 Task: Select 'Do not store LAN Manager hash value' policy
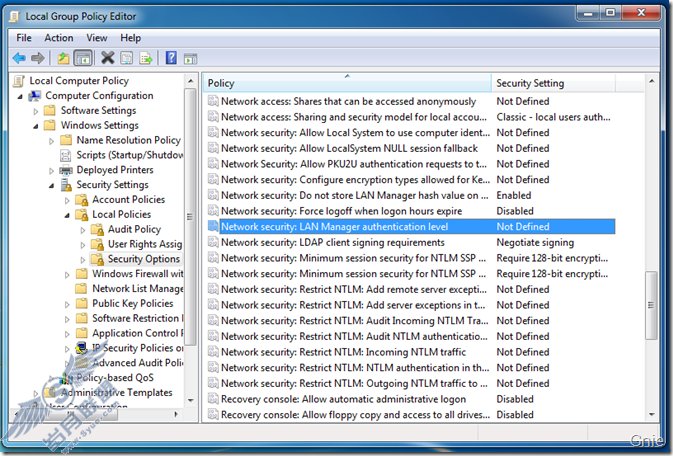[355, 195]
